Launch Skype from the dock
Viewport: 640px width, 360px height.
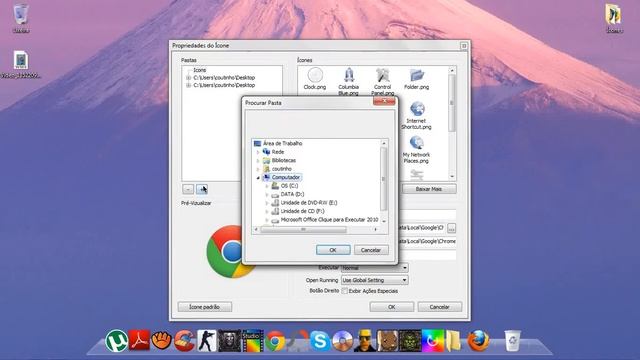pyautogui.click(x=320, y=341)
